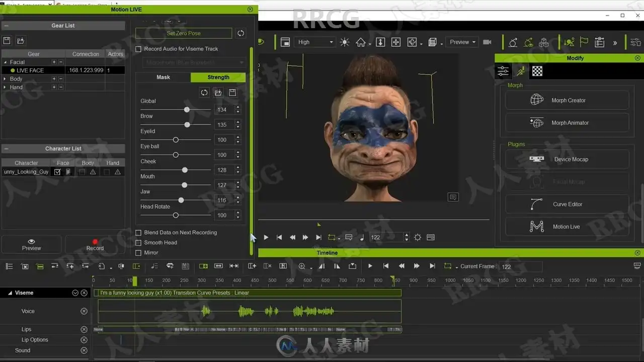644x362 pixels.
Task: Open the Curve Editor plugin
Action: pyautogui.click(x=567, y=204)
